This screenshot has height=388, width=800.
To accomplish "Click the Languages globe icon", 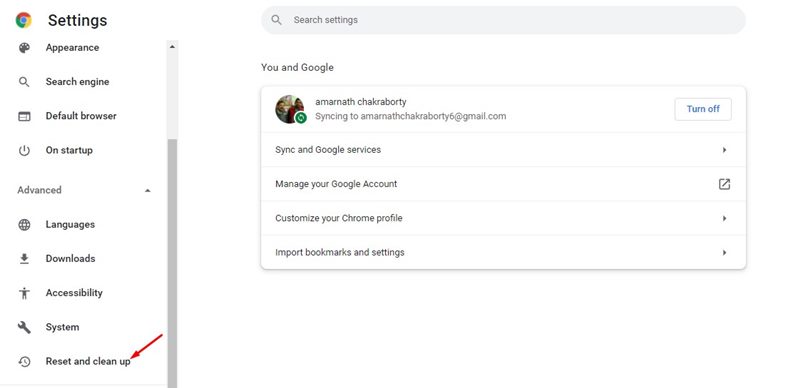I will 24,225.
